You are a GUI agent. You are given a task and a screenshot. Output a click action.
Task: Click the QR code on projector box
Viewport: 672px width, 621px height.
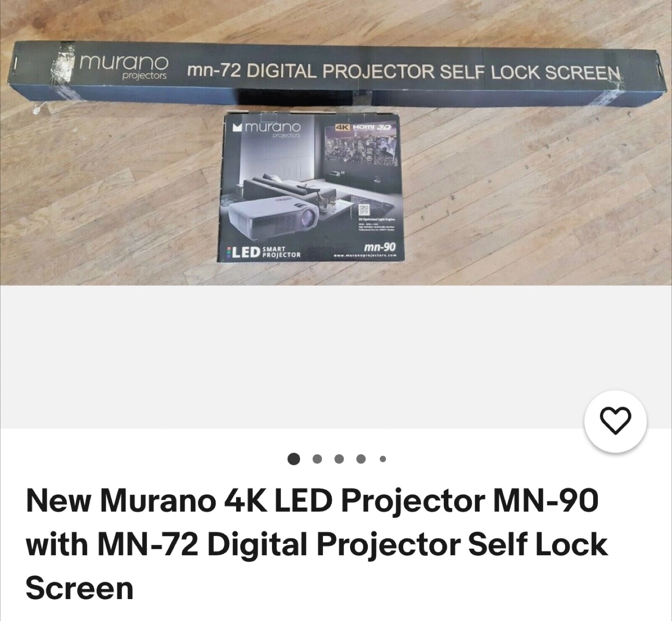click(364, 210)
